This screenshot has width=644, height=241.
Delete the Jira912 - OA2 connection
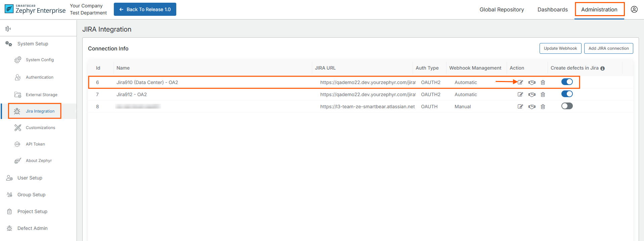coord(543,94)
